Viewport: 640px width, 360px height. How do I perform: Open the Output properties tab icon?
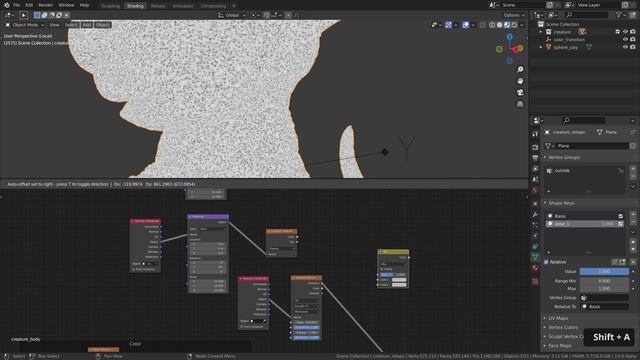coord(535,158)
